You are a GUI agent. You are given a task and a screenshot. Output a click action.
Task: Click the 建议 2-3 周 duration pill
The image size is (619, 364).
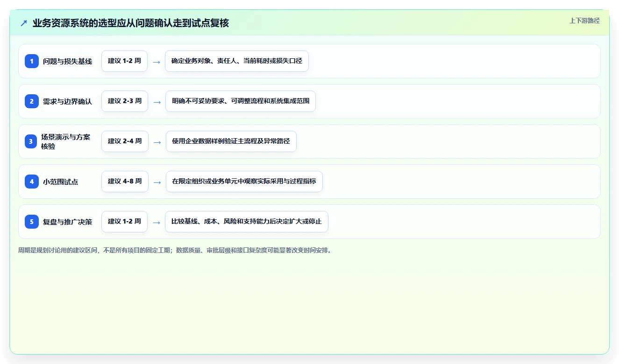(125, 101)
